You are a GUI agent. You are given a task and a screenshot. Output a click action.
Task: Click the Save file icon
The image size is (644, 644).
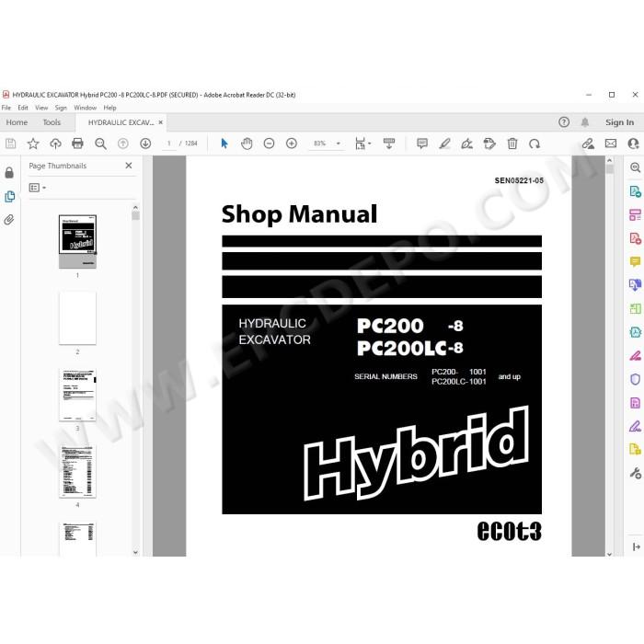[11, 144]
